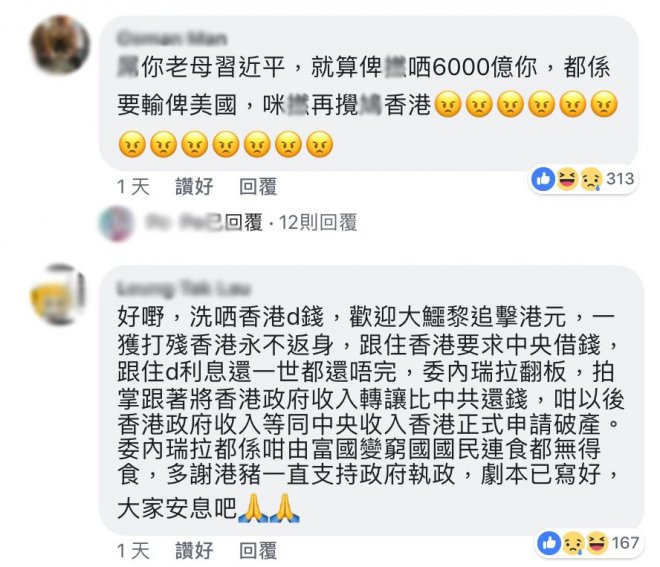
Task: Click the haha reaction icon beside 313
Action: click(567, 179)
